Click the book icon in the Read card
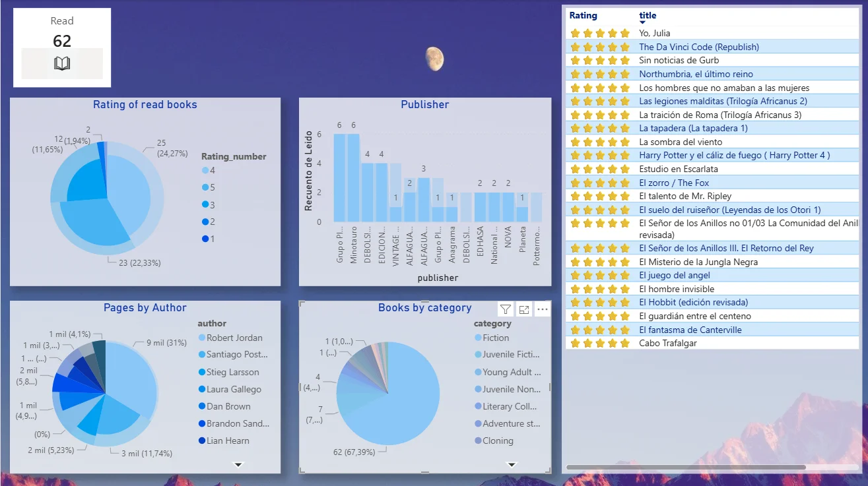 point(62,63)
